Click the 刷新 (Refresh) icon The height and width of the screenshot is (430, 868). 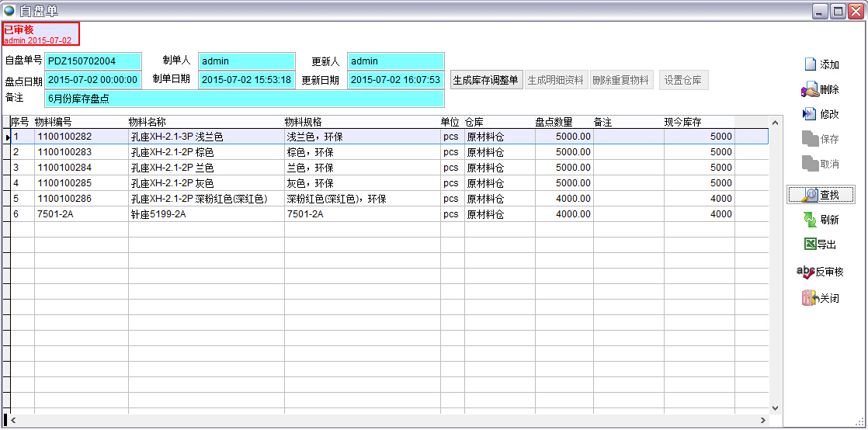click(x=821, y=220)
